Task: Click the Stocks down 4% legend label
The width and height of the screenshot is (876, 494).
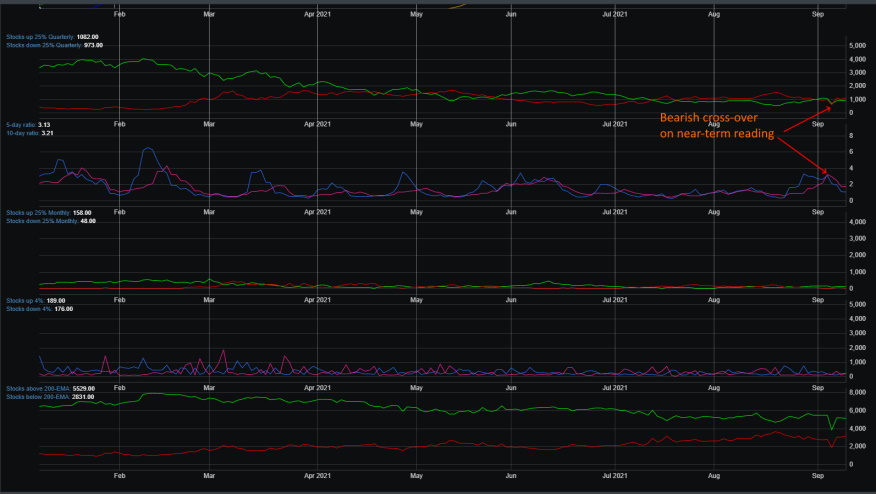Action: (x=39, y=309)
